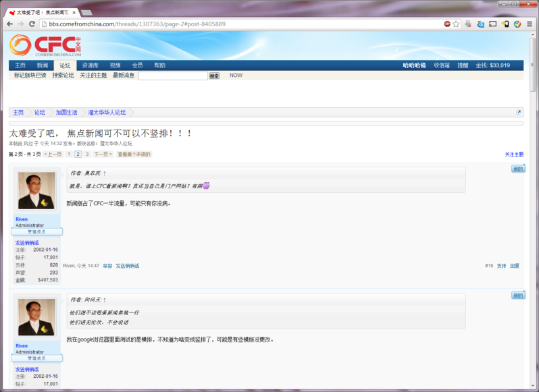Click 关注主题 to follow the thread
The height and width of the screenshot is (392, 539).
point(514,155)
